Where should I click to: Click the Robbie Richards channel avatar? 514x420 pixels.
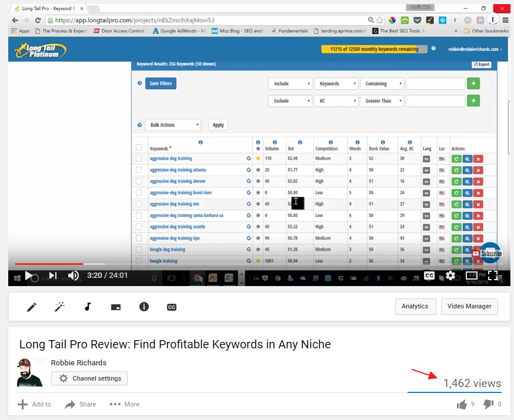click(x=29, y=372)
